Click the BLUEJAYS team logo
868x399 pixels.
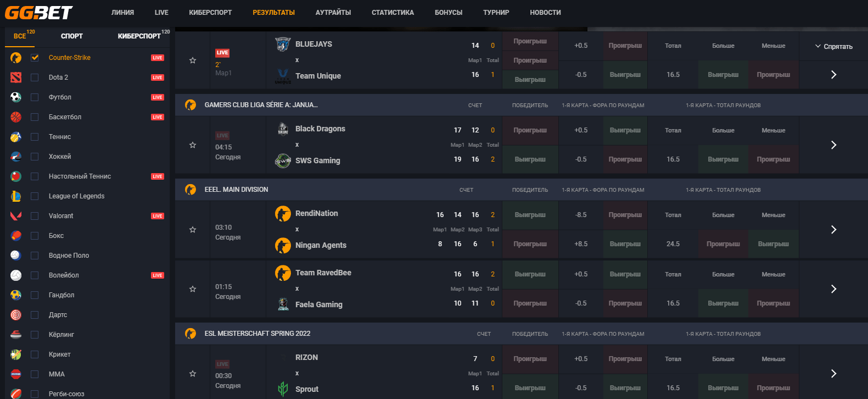click(283, 45)
